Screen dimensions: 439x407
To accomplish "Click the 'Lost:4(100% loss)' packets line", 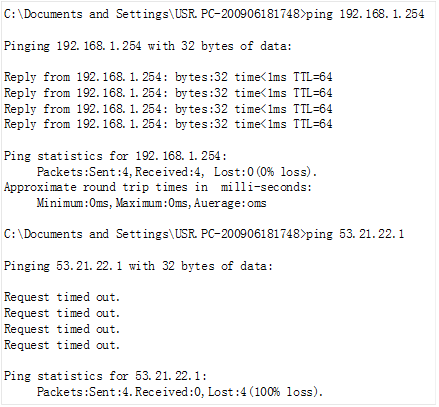I will pos(180,392).
